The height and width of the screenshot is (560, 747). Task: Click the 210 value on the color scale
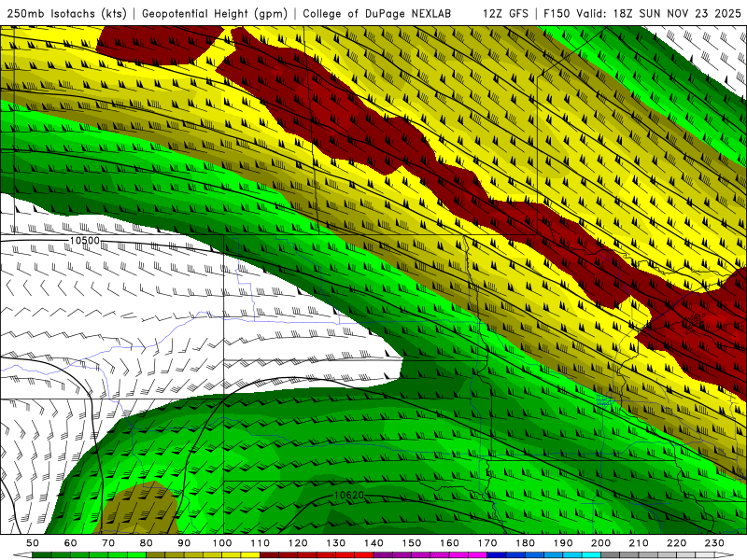639,543
